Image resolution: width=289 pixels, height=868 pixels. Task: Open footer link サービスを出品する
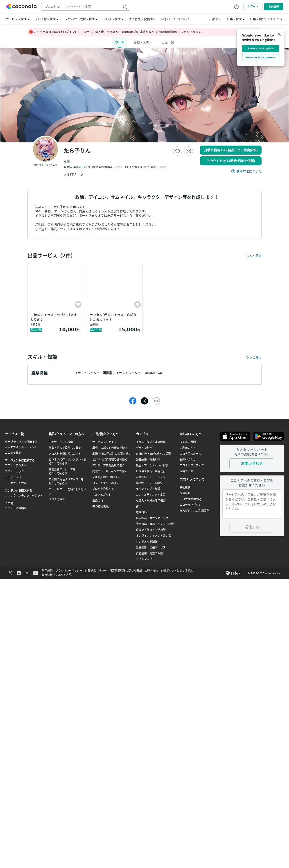[104, 442]
